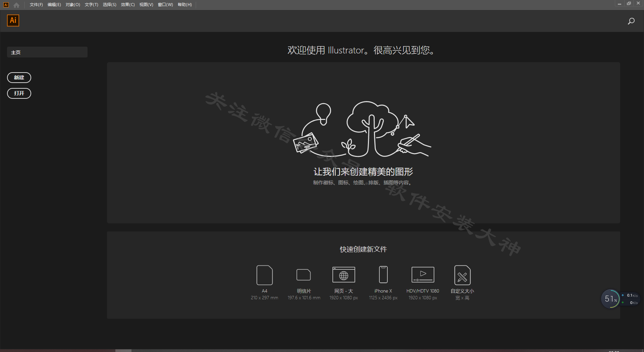Open the 效果(C) menu

point(128,5)
